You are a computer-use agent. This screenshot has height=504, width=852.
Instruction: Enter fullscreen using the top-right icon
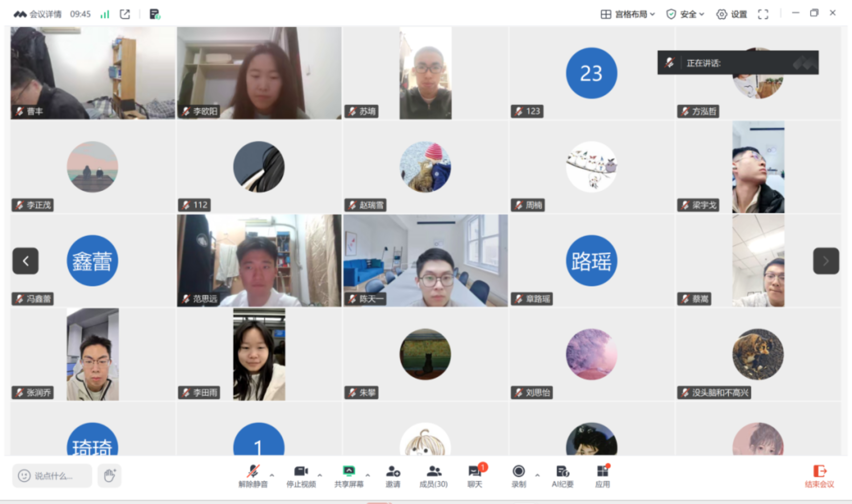coord(763,14)
